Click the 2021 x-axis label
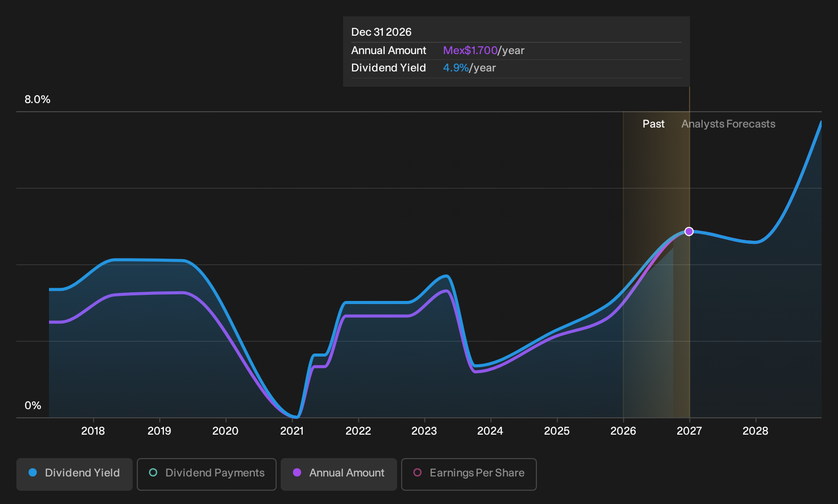The height and width of the screenshot is (504, 838). click(x=292, y=431)
